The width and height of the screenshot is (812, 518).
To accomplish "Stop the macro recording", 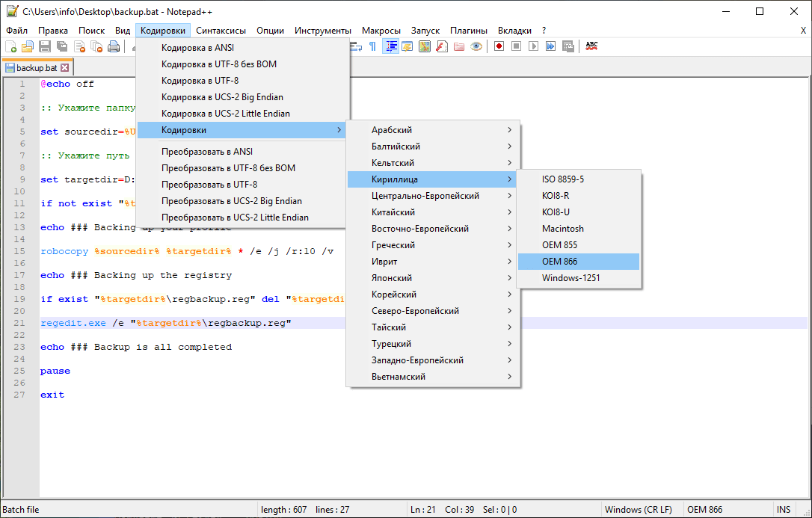I will tap(515, 46).
